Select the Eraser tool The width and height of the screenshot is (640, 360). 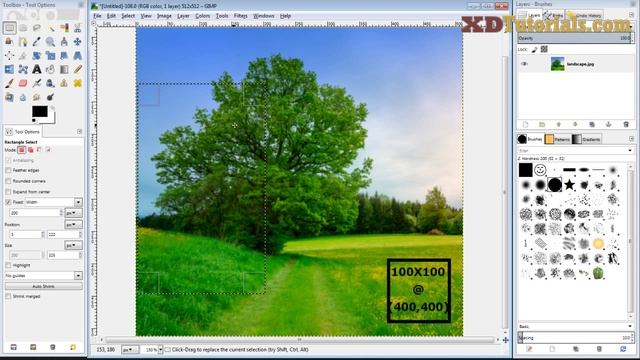[x=23, y=83]
